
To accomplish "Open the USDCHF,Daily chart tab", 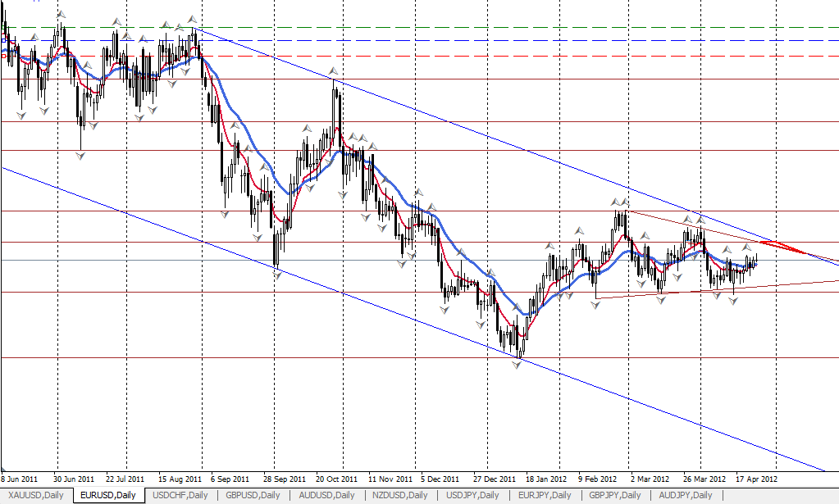I will coord(180,496).
